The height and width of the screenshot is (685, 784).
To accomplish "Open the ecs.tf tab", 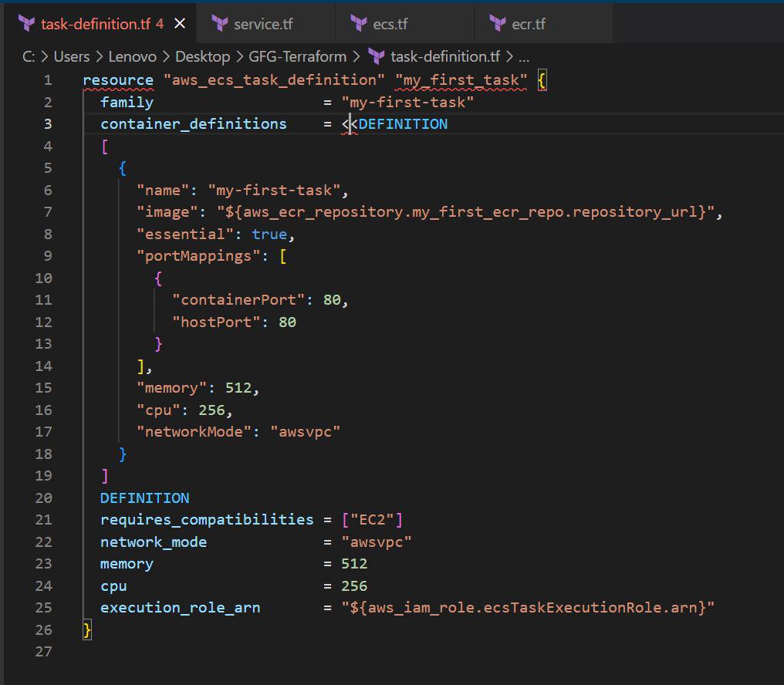I will tap(390, 24).
